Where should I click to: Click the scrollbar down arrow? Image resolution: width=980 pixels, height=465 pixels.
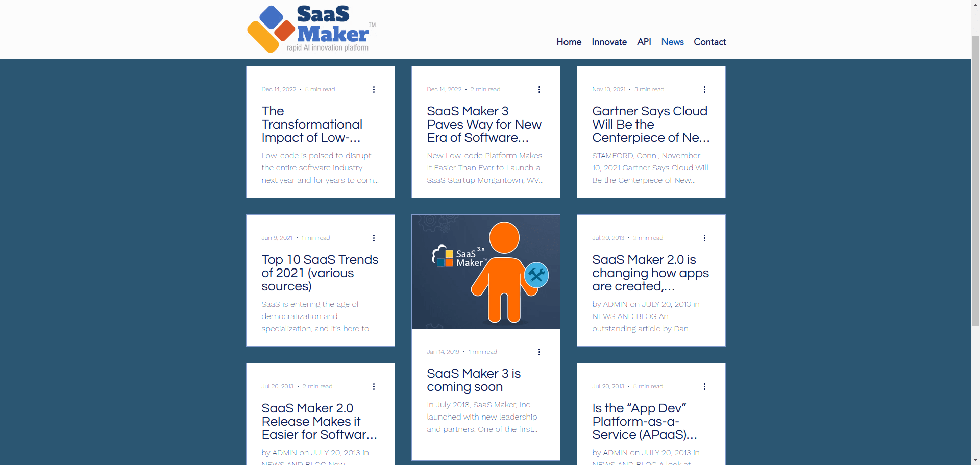[975, 460]
